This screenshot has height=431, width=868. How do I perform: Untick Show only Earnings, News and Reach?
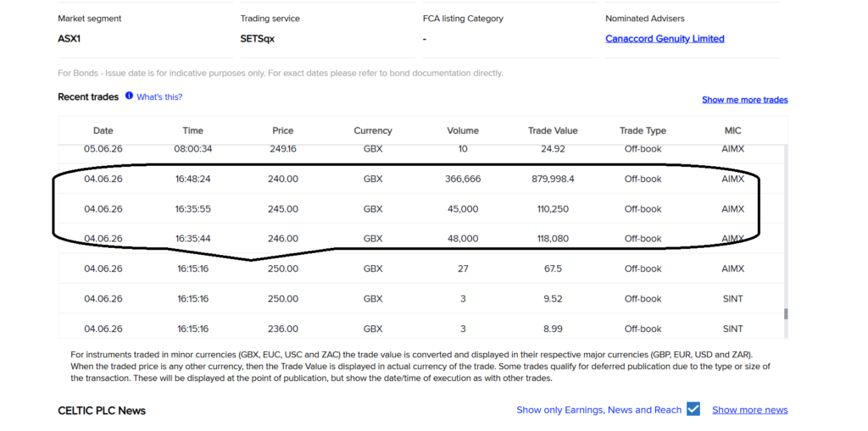coord(693,410)
